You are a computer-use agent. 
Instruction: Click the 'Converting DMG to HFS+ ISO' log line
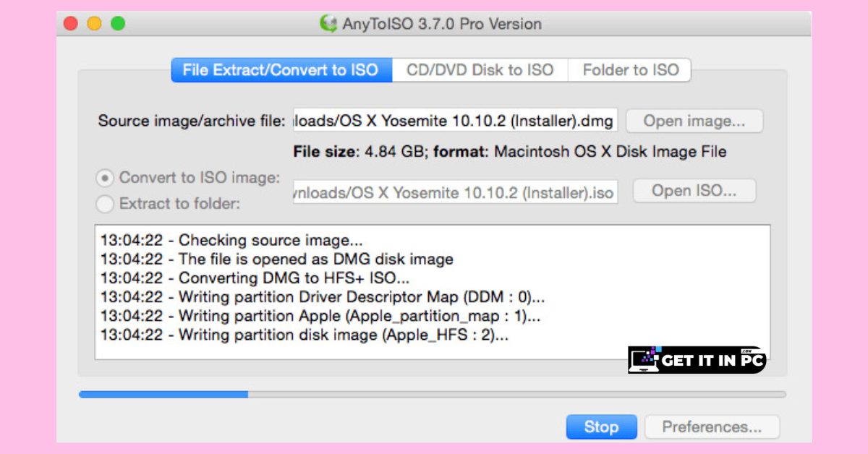(255, 278)
